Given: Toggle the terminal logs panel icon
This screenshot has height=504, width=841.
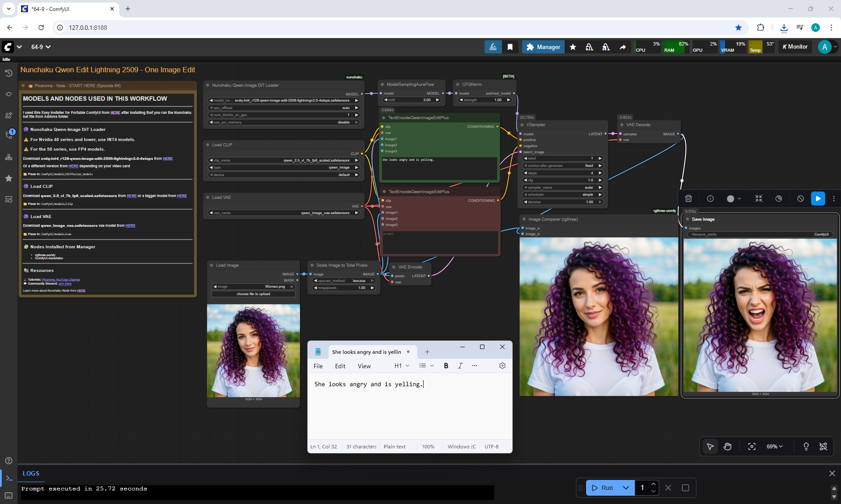Looking at the screenshot, I should point(9,478).
